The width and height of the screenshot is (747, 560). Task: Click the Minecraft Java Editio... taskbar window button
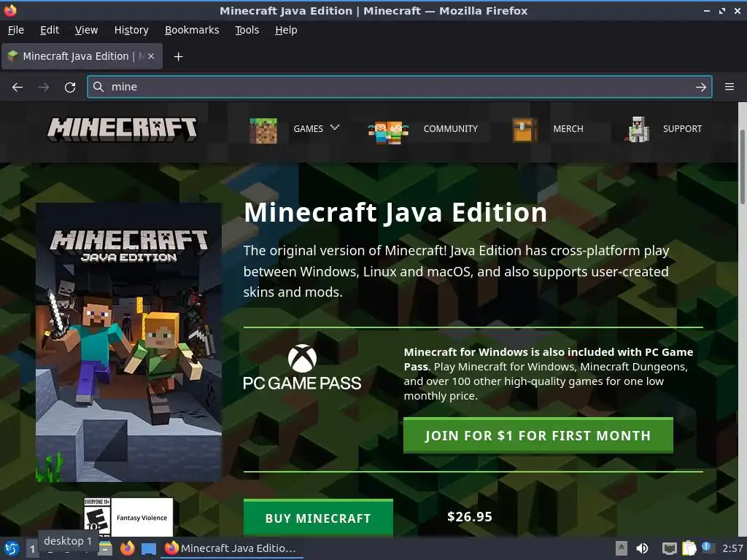tap(232, 548)
